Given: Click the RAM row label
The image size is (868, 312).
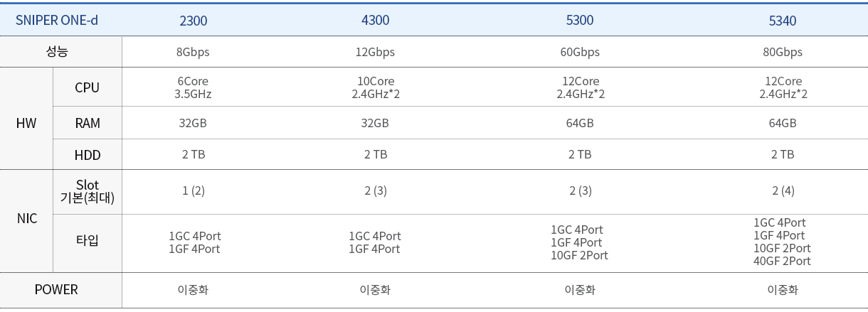Looking at the screenshot, I should 88,123.
